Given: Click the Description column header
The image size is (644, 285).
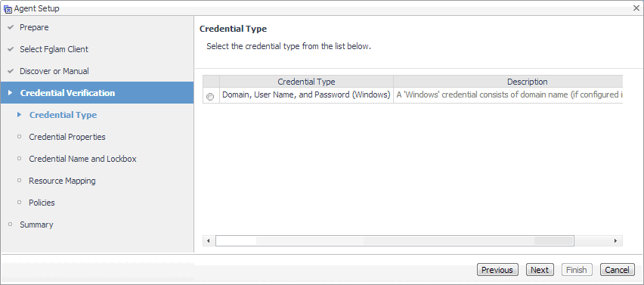Looking at the screenshot, I should (x=508, y=82).
